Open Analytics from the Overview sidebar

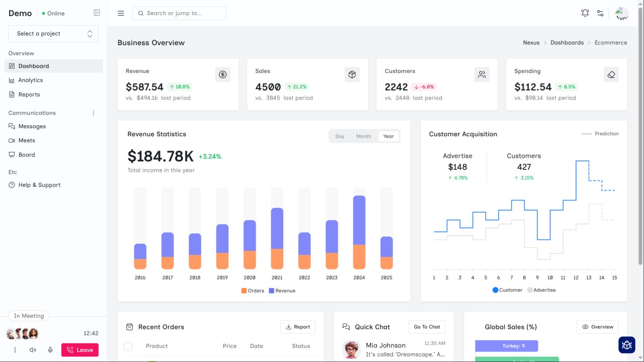point(31,80)
